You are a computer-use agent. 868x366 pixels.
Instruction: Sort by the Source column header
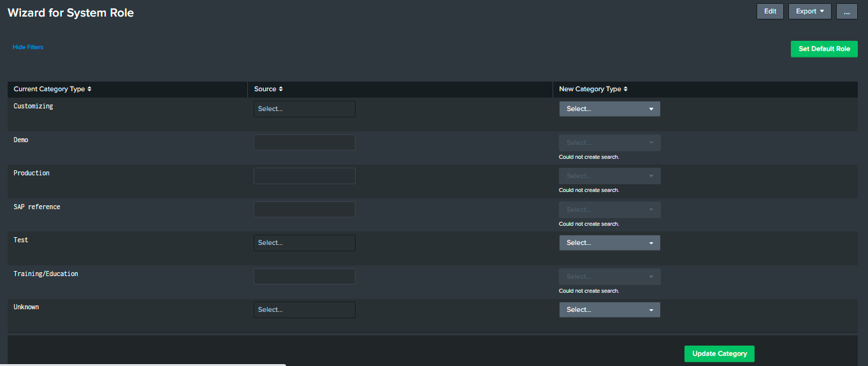(x=268, y=89)
